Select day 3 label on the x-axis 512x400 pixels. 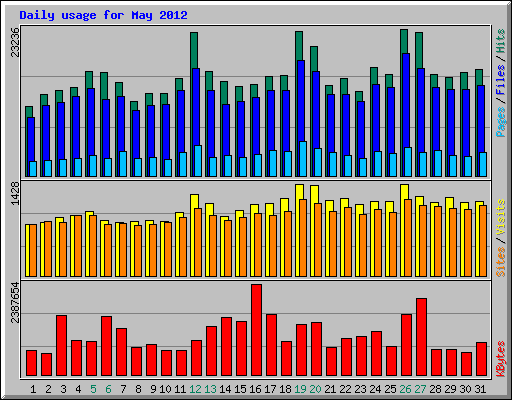(x=63, y=389)
